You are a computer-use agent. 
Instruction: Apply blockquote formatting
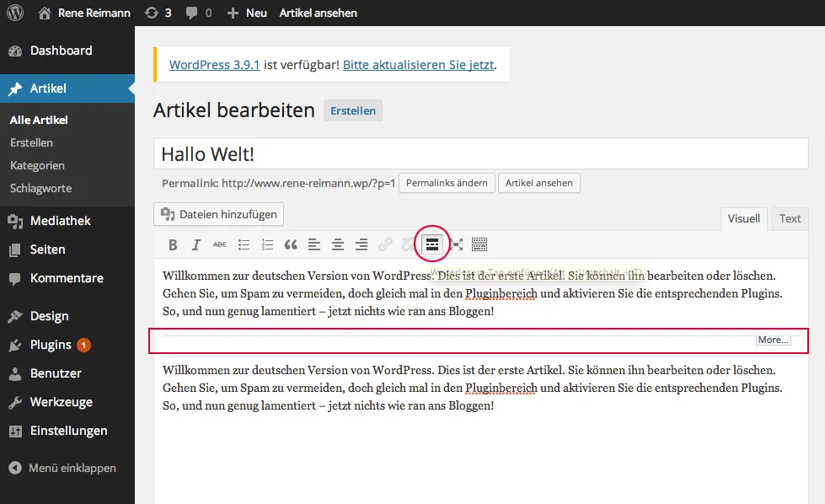(x=291, y=244)
